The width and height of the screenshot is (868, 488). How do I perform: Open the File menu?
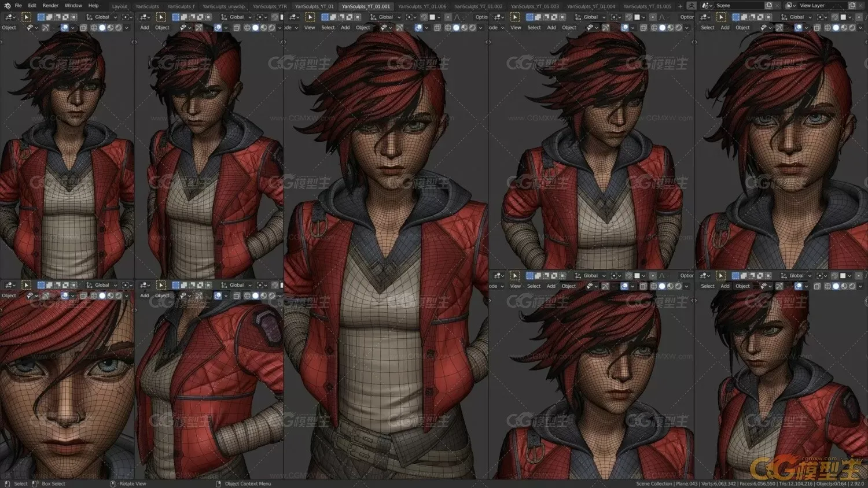(x=19, y=5)
